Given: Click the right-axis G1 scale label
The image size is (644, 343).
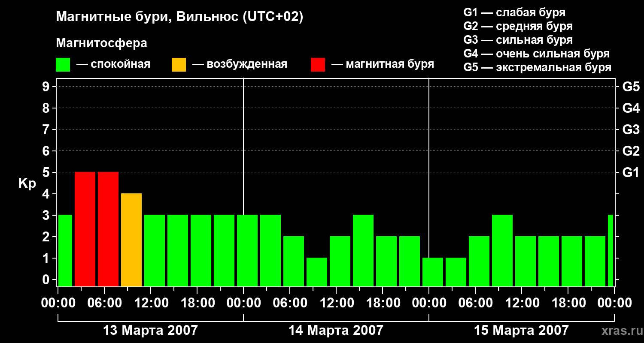Looking at the screenshot, I should click(x=631, y=172).
